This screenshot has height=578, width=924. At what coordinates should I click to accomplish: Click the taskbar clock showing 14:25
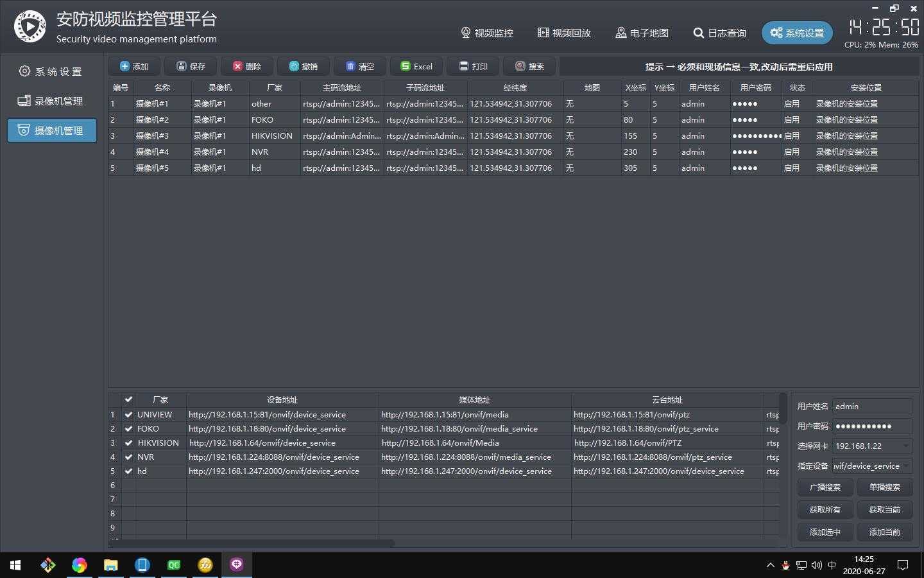pos(864,565)
